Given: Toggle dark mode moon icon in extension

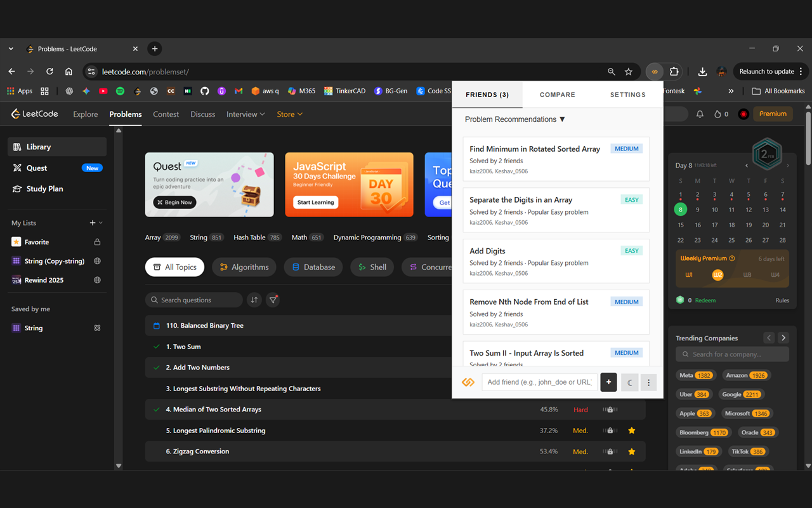Looking at the screenshot, I should click(629, 382).
